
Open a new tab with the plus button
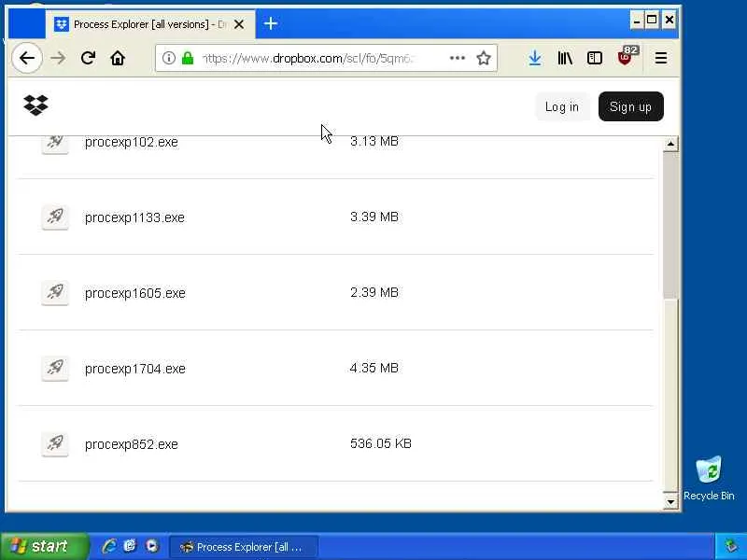pos(271,23)
